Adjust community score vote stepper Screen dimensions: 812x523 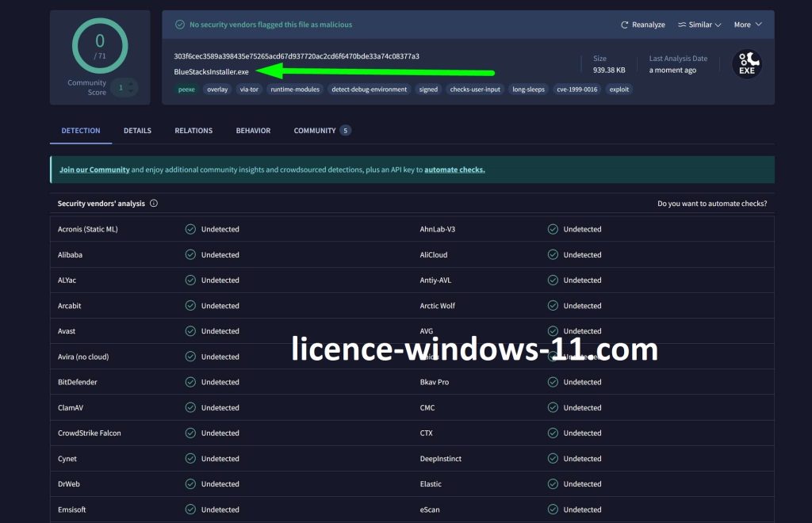point(124,88)
